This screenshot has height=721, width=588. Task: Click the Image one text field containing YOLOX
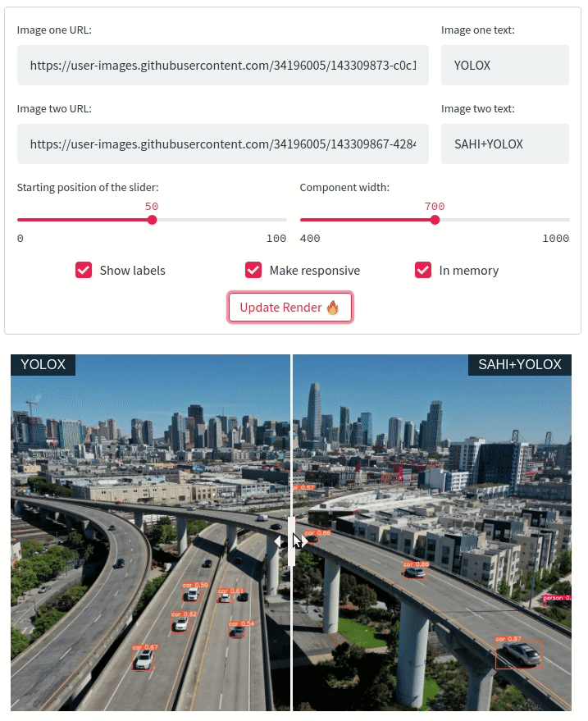(x=505, y=66)
